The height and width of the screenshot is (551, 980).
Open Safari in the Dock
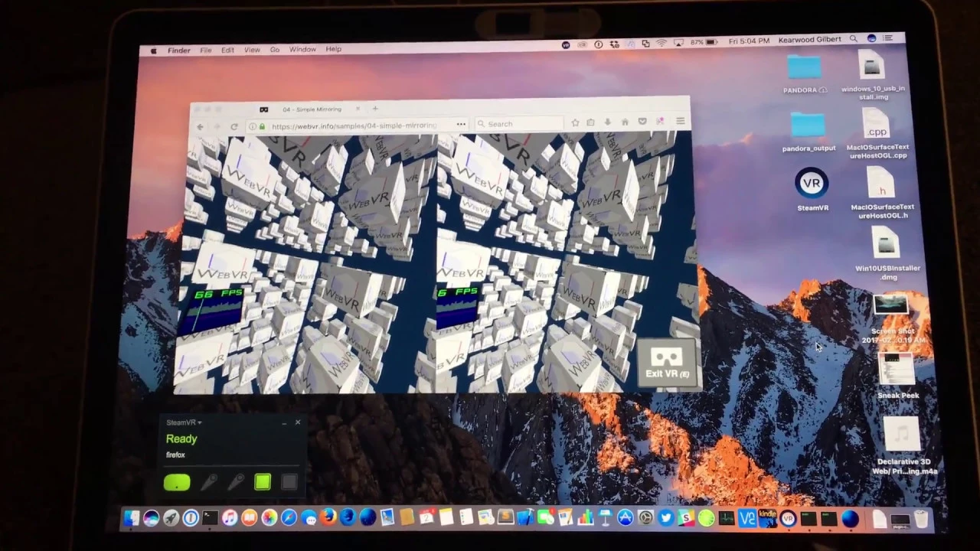tap(289, 518)
